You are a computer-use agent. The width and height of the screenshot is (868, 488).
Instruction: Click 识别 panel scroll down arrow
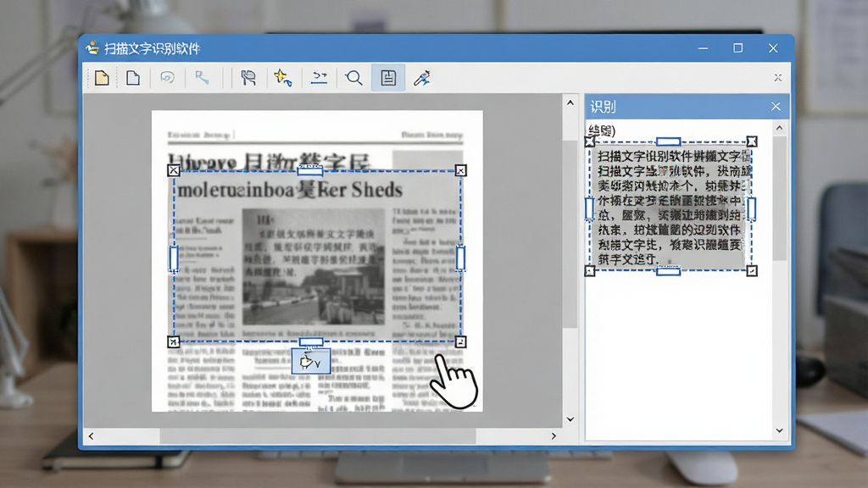pyautogui.click(x=780, y=430)
